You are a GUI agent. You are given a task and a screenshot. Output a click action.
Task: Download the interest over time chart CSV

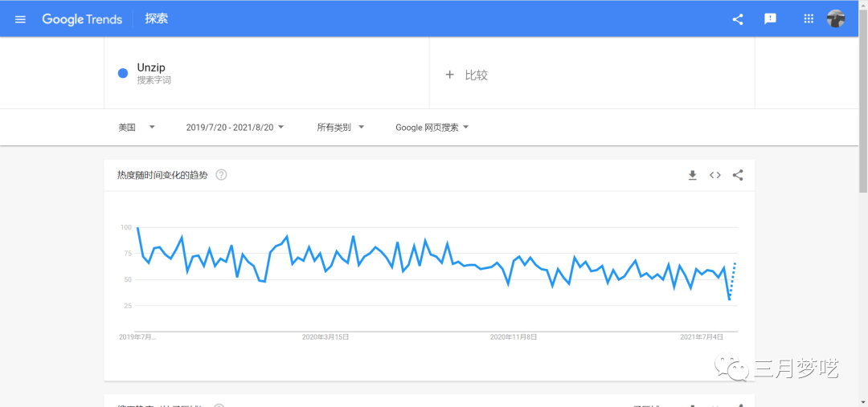692,175
